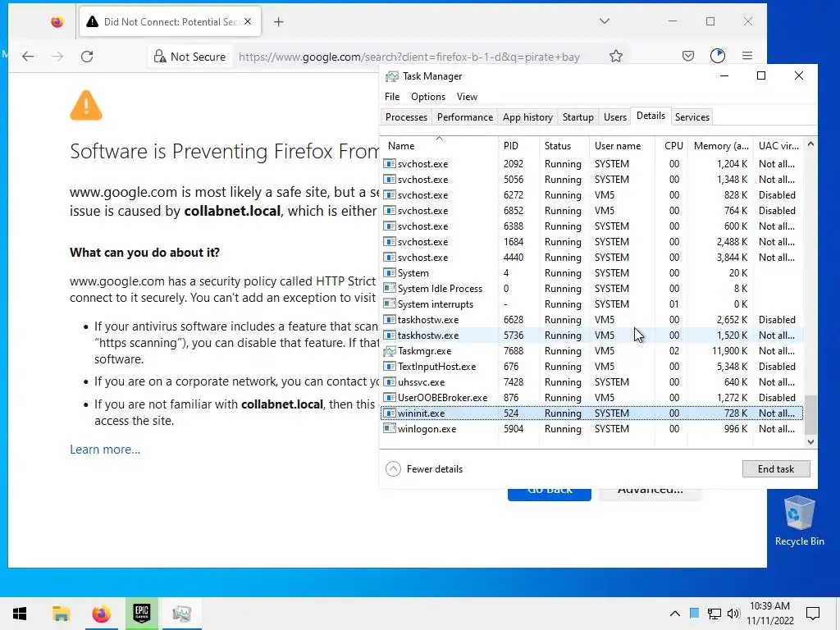The height and width of the screenshot is (630, 840).
Task: Click blue tray icon beside chevron
Action: (x=694, y=614)
